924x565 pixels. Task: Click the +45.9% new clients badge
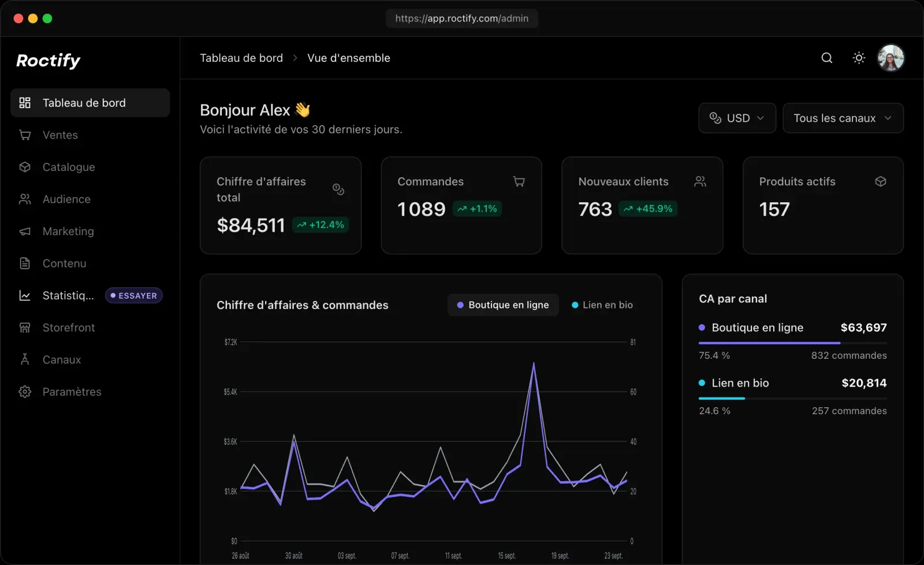pyautogui.click(x=648, y=209)
